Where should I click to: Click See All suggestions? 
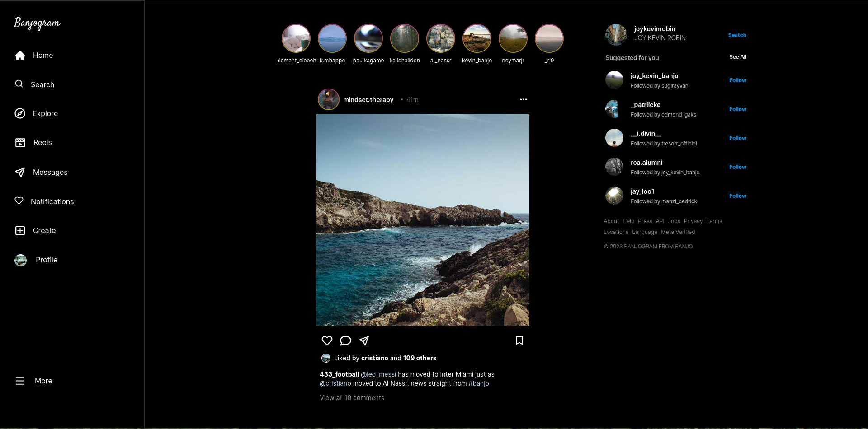click(738, 57)
